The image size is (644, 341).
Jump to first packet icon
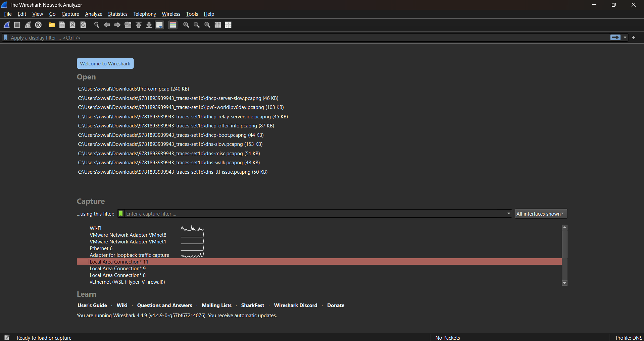(x=139, y=25)
